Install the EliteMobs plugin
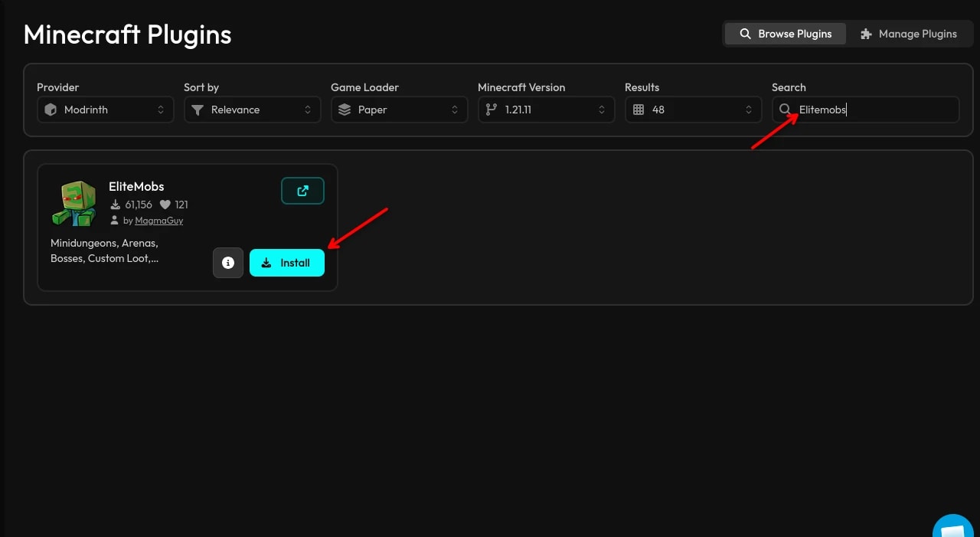 coord(287,263)
